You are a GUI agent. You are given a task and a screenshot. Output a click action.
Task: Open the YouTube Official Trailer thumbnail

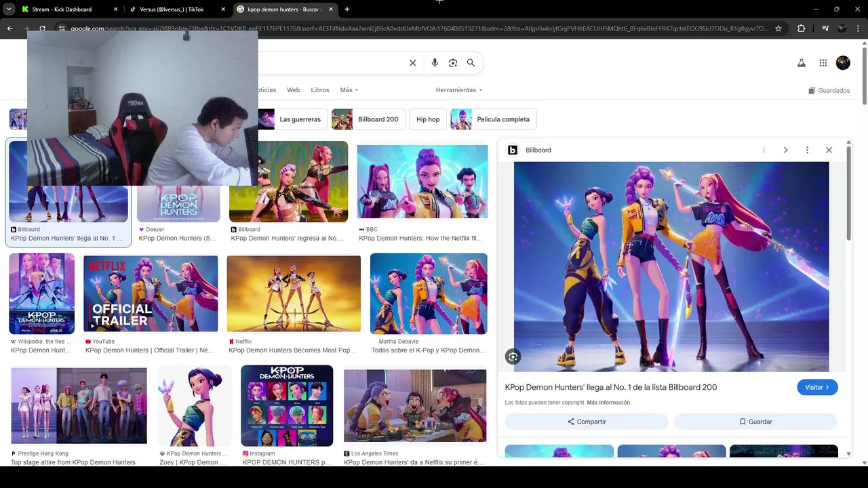(x=151, y=293)
